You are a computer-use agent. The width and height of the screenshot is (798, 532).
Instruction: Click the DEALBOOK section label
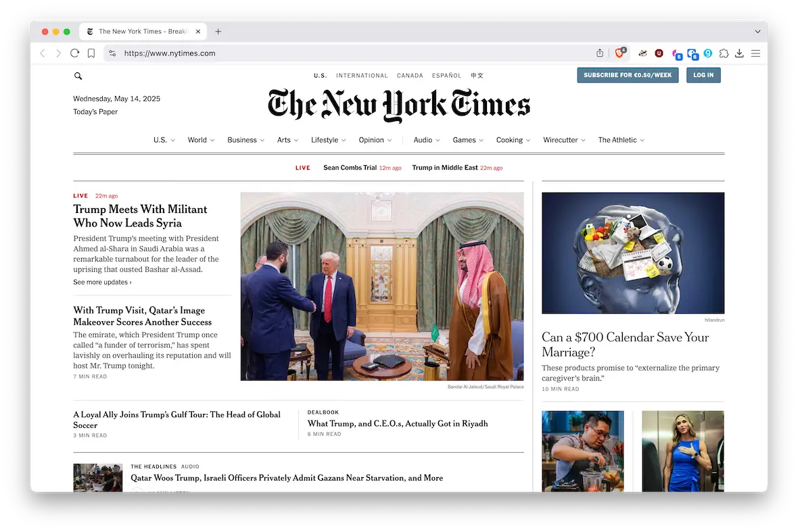(x=323, y=412)
